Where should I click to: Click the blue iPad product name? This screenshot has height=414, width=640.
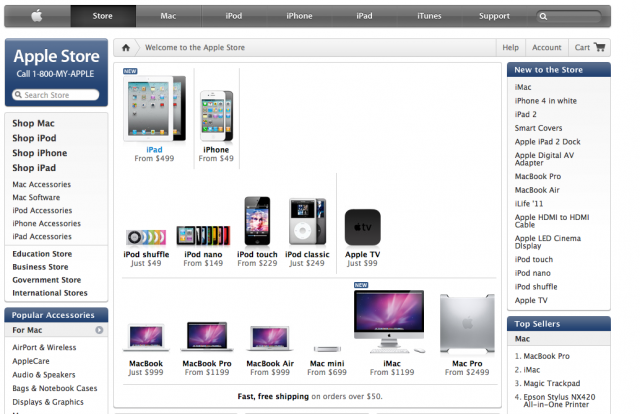(154, 150)
